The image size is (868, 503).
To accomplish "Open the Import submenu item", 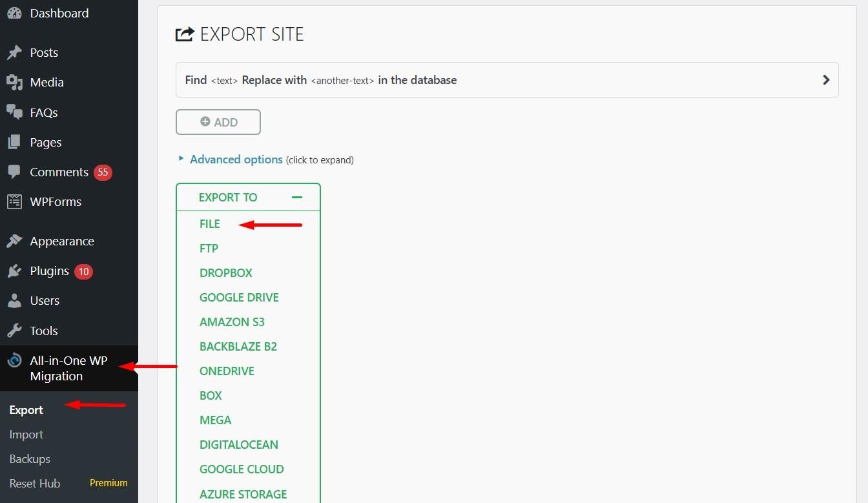I will point(26,435).
